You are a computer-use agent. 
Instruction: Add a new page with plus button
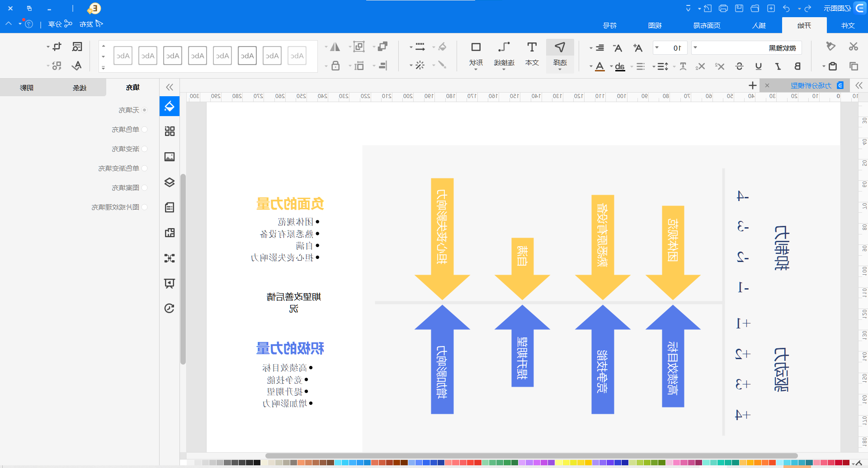[x=752, y=85]
